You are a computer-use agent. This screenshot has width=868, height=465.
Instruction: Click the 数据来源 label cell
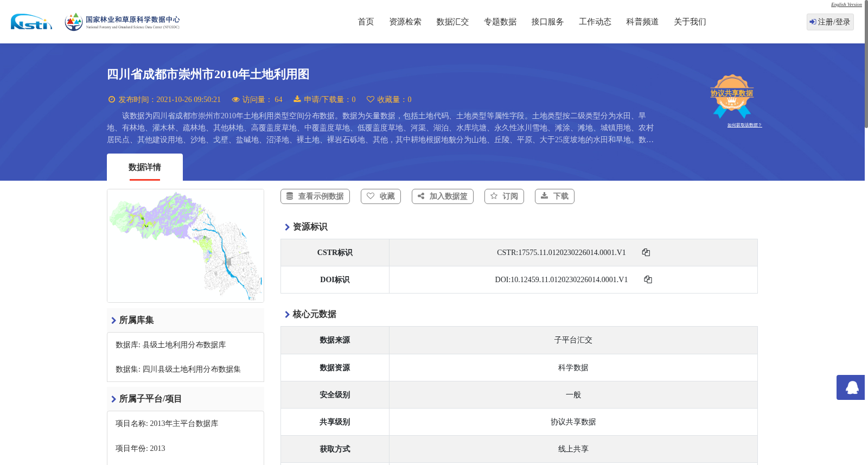335,340
